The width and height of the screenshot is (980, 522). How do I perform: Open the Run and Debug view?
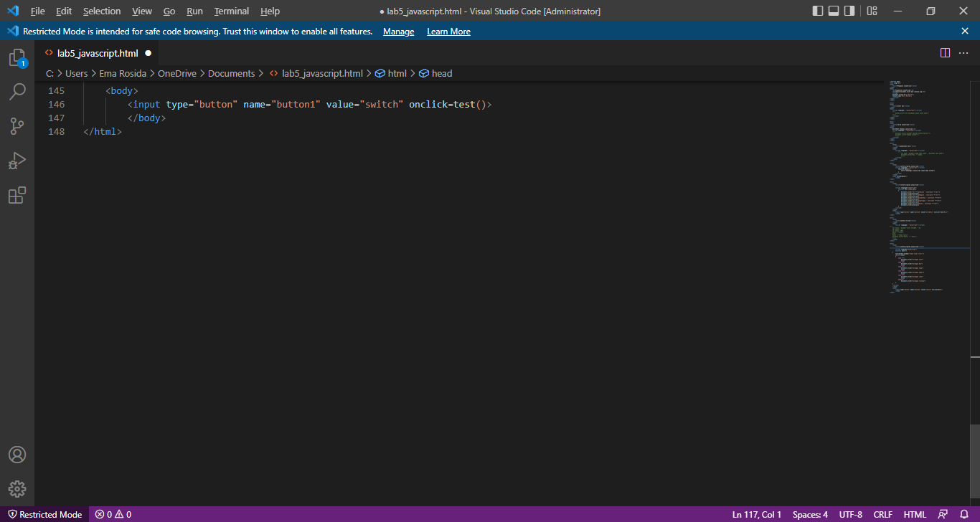(17, 161)
